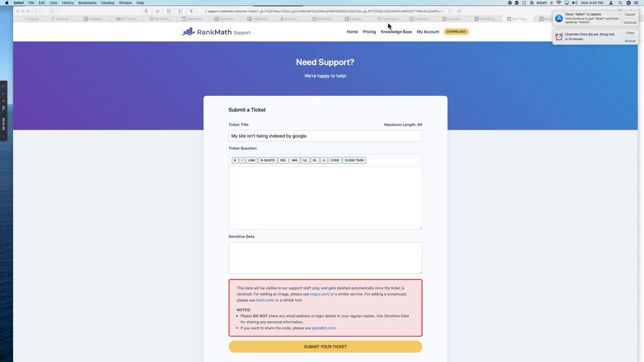The width and height of the screenshot is (644, 362).
Task: Click Continue on Safari update notification
Action: [x=630, y=23]
